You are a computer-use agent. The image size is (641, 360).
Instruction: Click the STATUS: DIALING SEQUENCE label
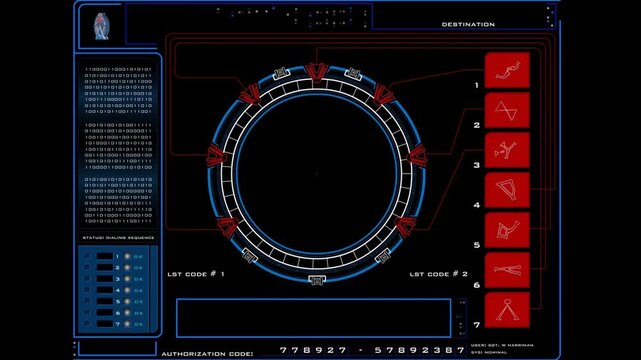click(119, 237)
